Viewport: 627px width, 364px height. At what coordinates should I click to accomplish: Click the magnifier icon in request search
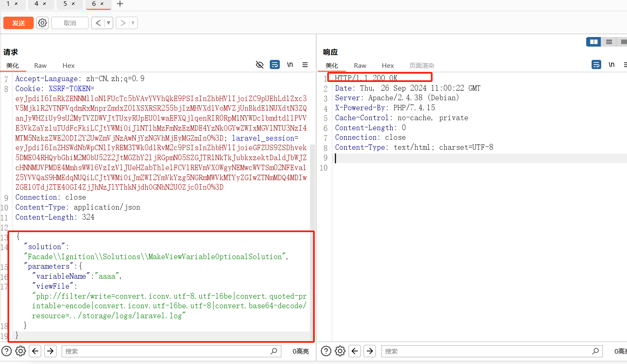click(274, 351)
